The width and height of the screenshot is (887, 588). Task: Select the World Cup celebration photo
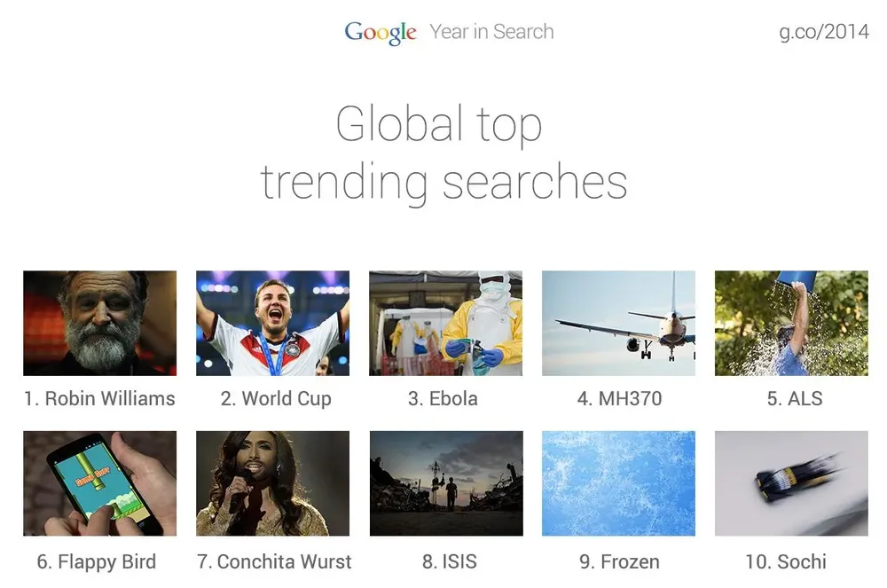[x=272, y=323]
